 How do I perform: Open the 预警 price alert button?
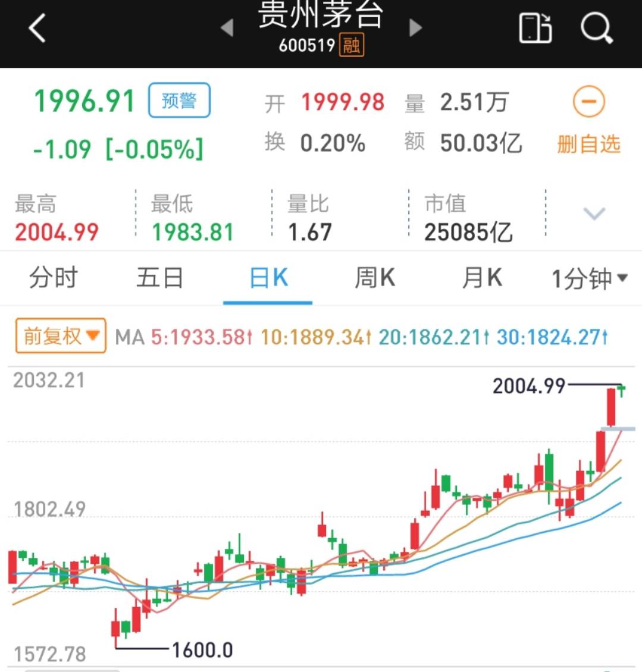pos(179,101)
